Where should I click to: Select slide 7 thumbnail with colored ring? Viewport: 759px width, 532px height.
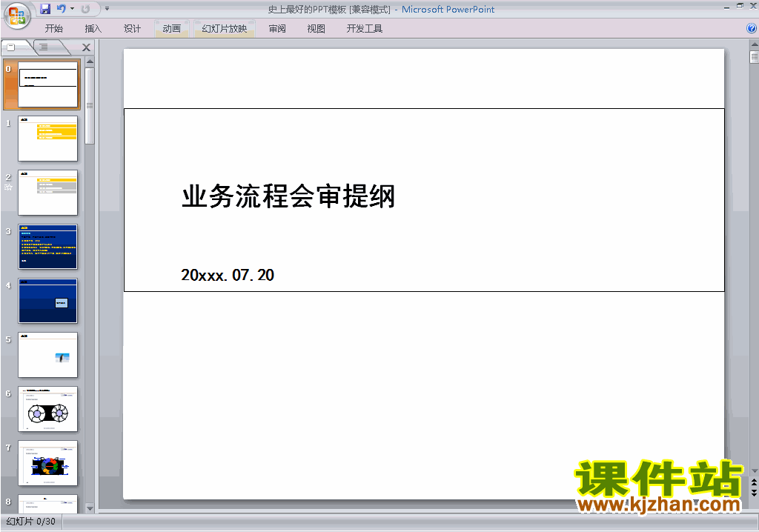[x=47, y=463]
